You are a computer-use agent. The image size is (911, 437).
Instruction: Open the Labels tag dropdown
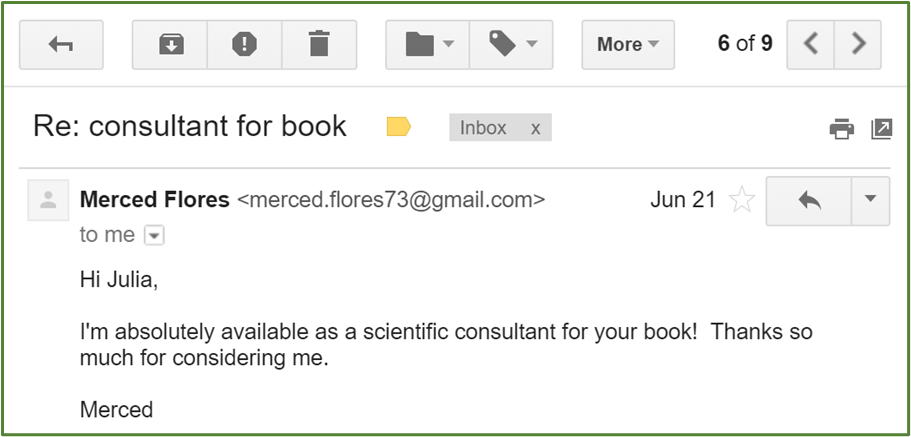[512, 44]
